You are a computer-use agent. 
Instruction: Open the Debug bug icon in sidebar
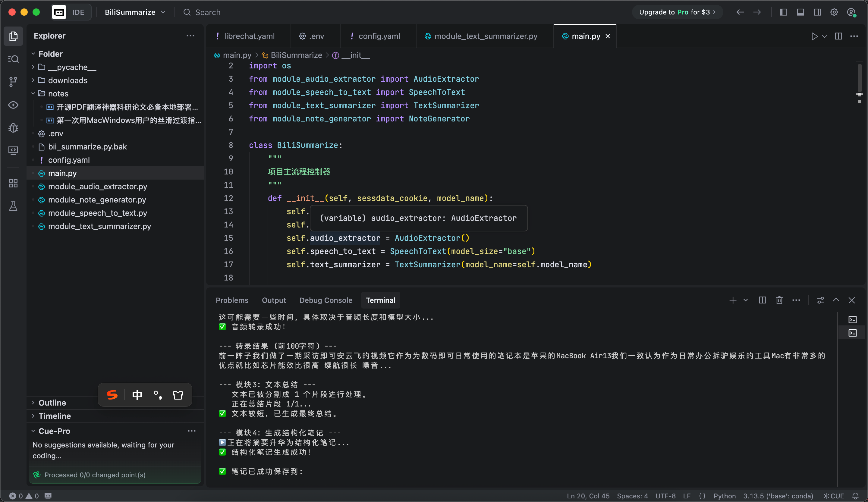[13, 128]
